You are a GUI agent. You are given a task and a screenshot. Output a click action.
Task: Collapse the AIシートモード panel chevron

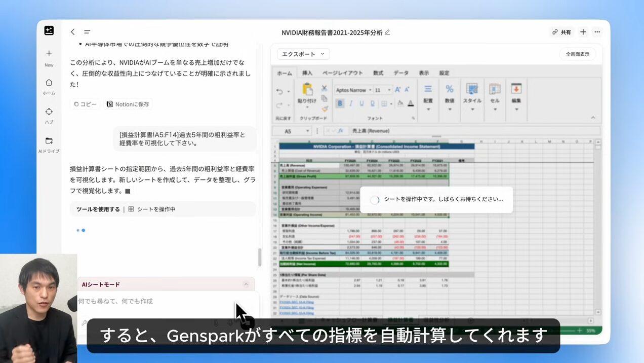(246, 284)
